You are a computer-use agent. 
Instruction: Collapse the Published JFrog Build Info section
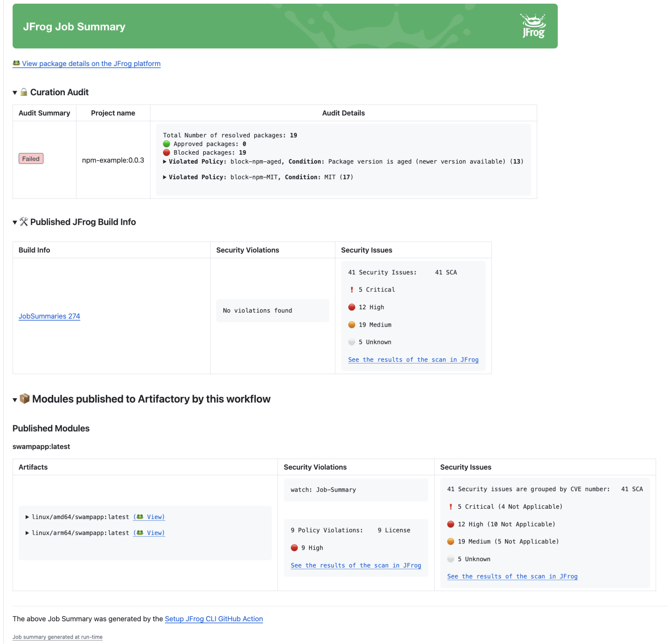click(15, 222)
